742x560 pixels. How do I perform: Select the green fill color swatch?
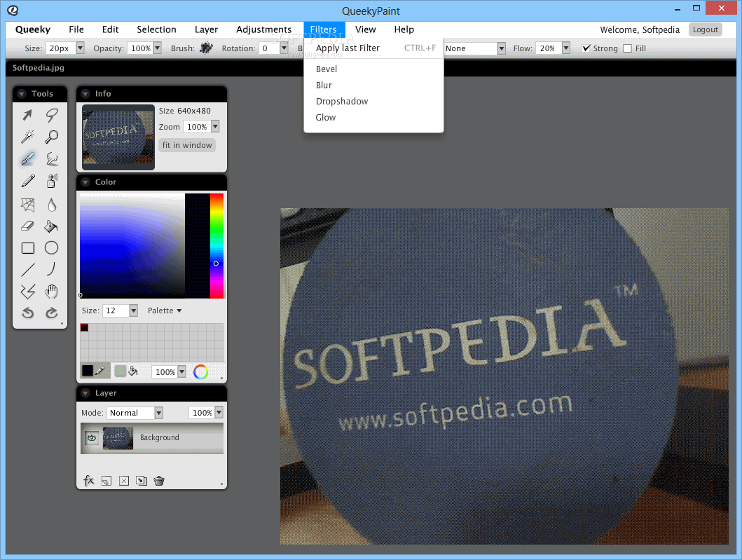coord(121,371)
